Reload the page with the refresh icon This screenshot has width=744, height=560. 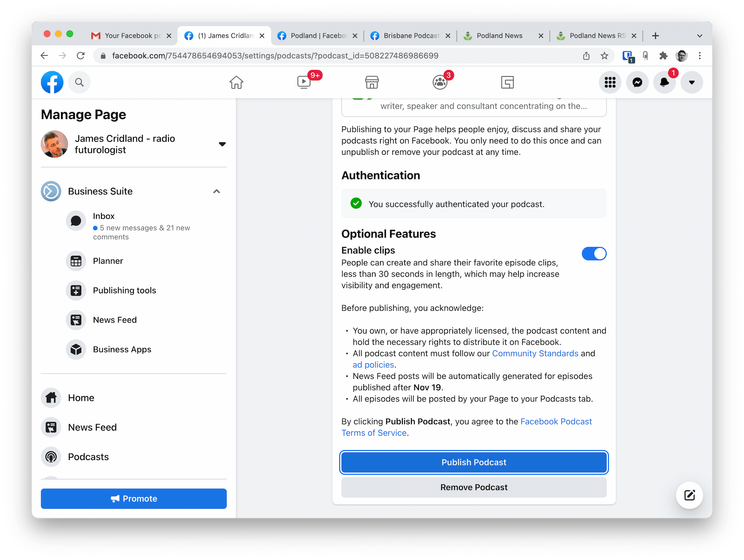pos(81,56)
